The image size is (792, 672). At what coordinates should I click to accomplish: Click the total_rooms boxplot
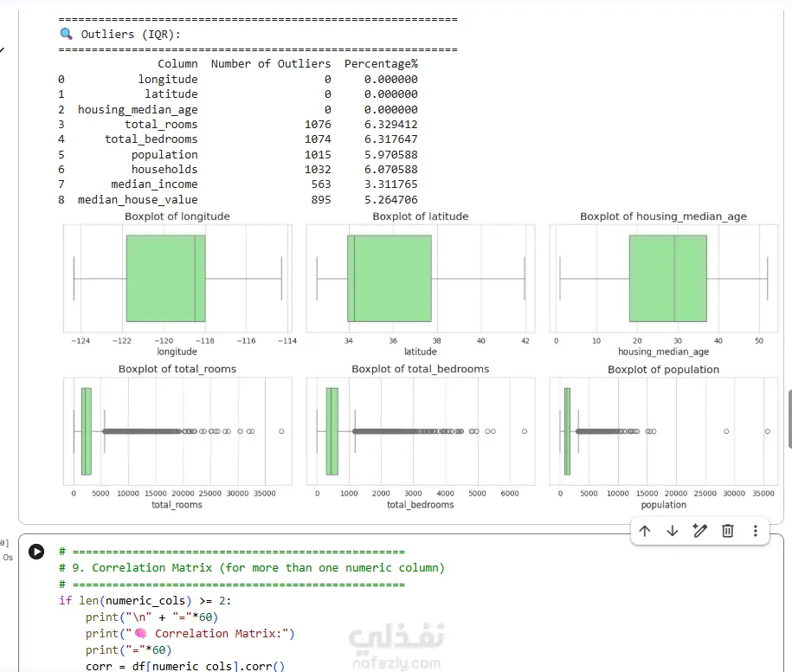177,431
